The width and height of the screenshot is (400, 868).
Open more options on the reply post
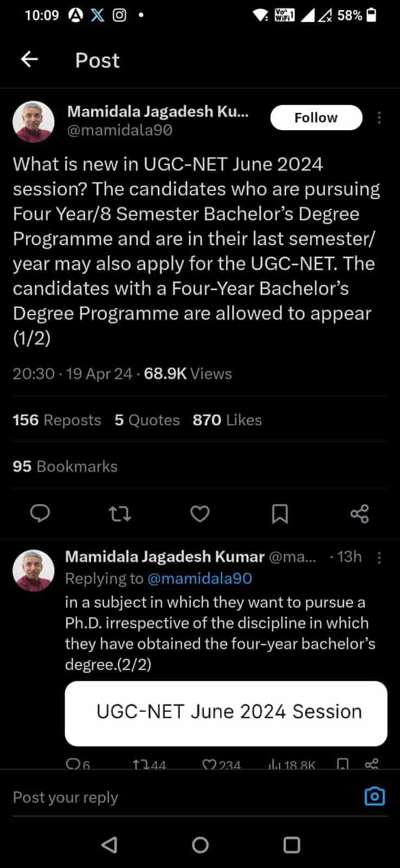coord(379,558)
